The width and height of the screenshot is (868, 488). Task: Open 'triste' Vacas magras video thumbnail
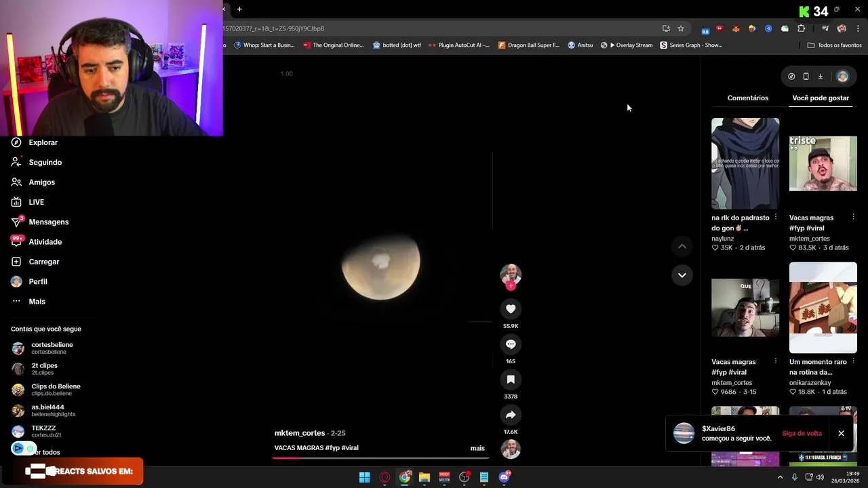point(823,163)
